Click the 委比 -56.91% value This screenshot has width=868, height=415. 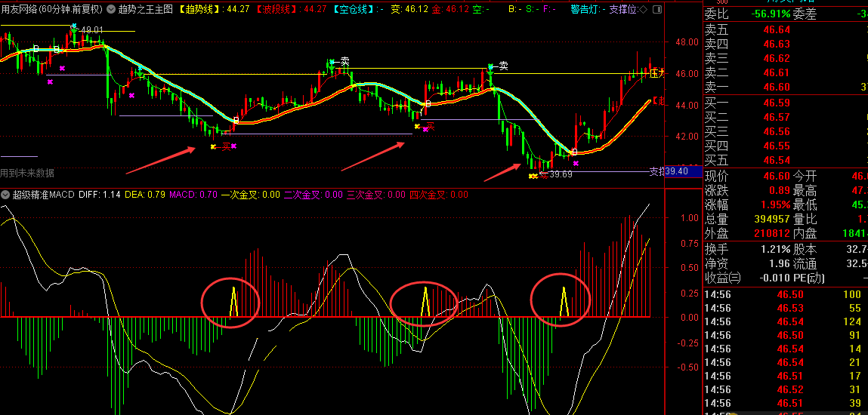[770, 15]
